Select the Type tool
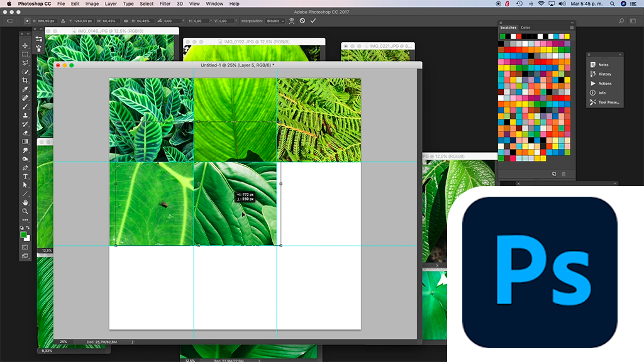644x362 pixels. (25, 177)
